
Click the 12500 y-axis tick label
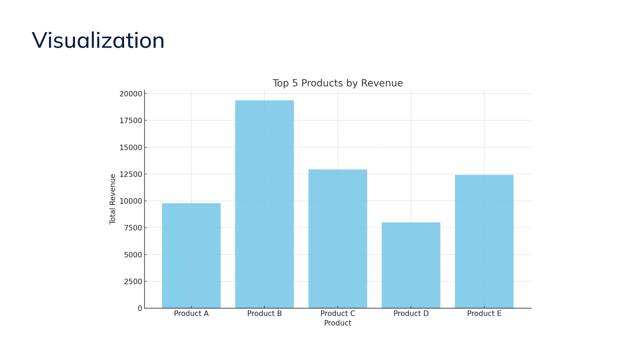pos(130,174)
